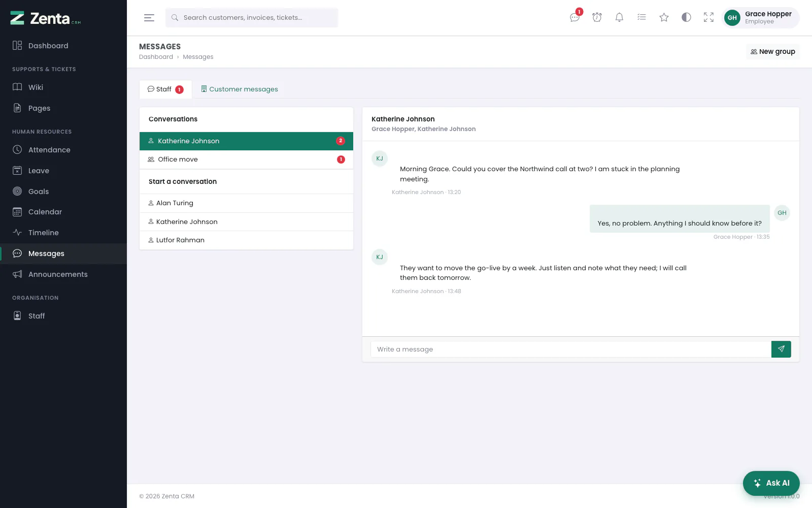
Task: Click Dashboard breadcrumb link
Action: tap(156, 57)
